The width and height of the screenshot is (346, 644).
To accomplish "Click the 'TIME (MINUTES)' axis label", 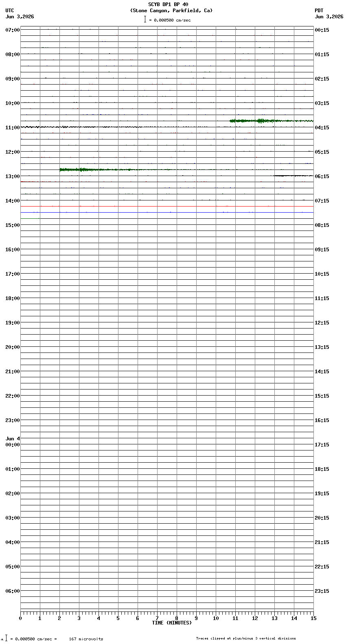I will pos(172,623).
